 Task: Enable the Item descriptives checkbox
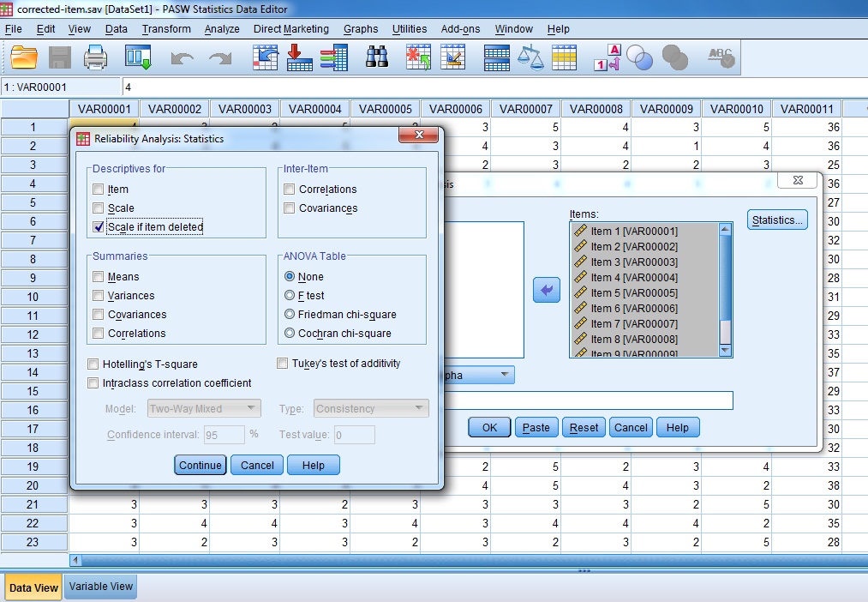[x=99, y=190]
